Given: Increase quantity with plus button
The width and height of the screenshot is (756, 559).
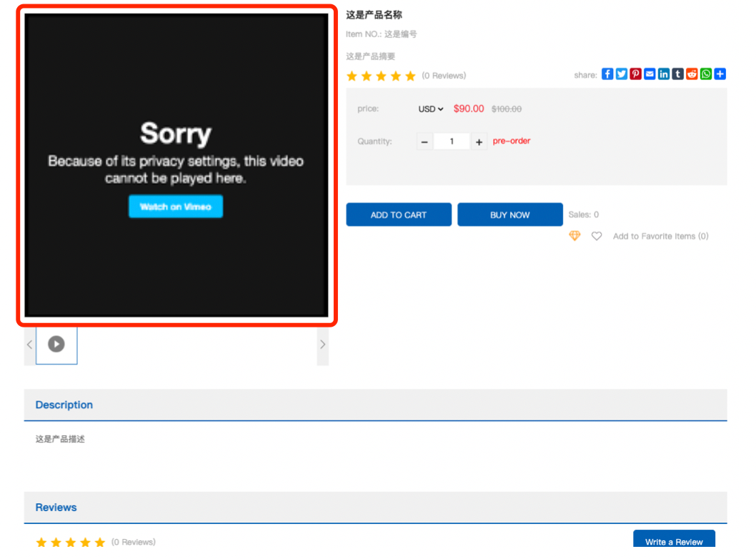Looking at the screenshot, I should tap(479, 142).
